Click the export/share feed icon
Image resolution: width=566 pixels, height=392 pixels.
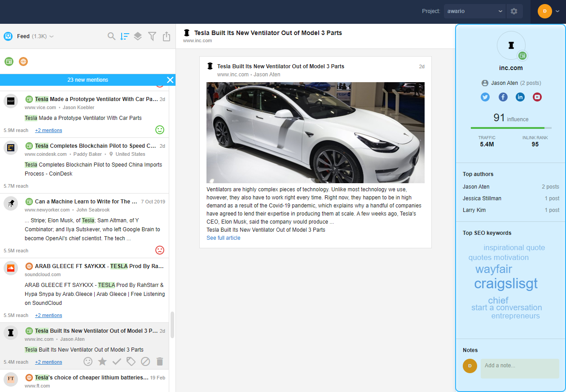click(x=167, y=36)
